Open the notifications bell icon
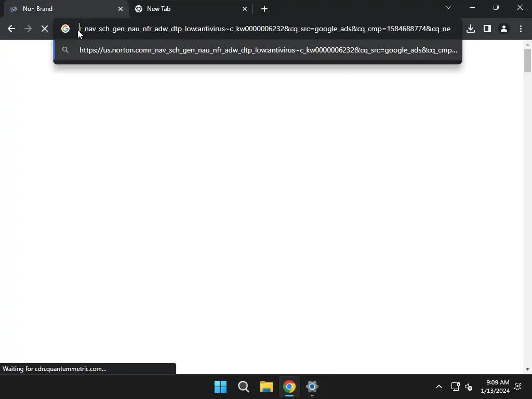This screenshot has height=399, width=532. pos(518,387)
